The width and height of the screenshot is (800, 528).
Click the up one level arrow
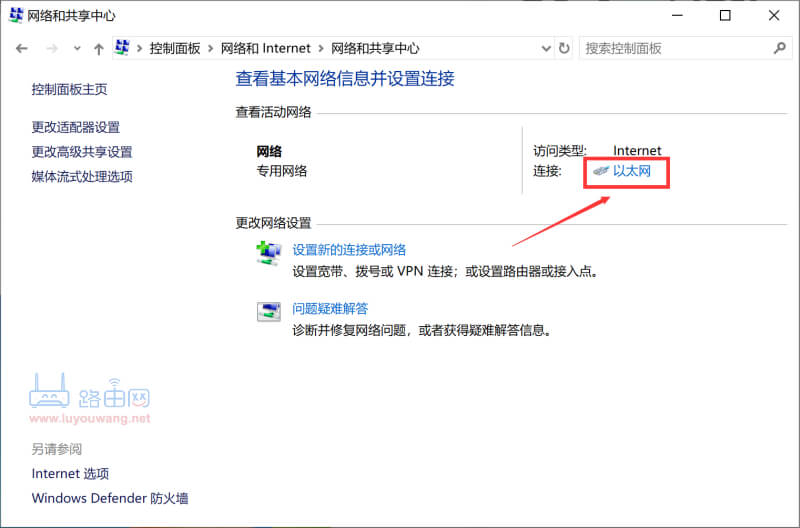[98, 48]
